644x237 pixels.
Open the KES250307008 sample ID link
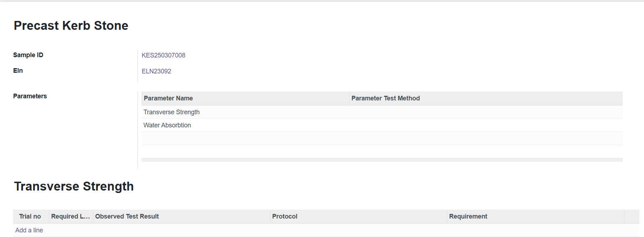pyautogui.click(x=163, y=55)
